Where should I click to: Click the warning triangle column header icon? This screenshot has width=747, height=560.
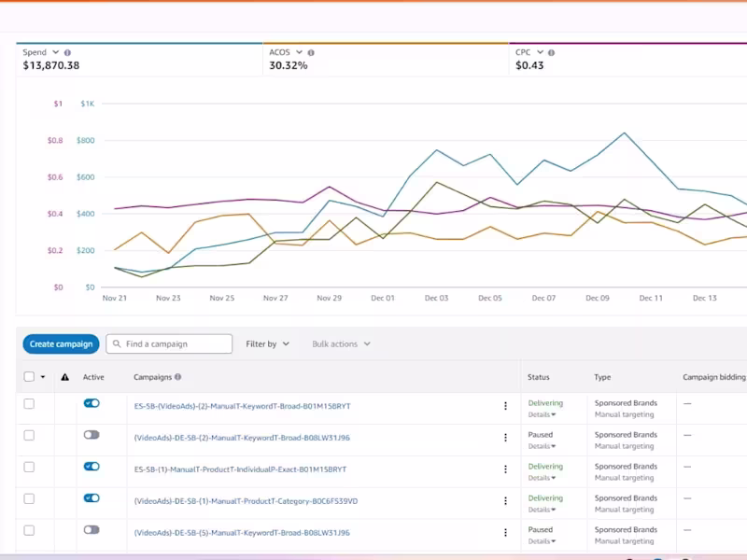[65, 377]
